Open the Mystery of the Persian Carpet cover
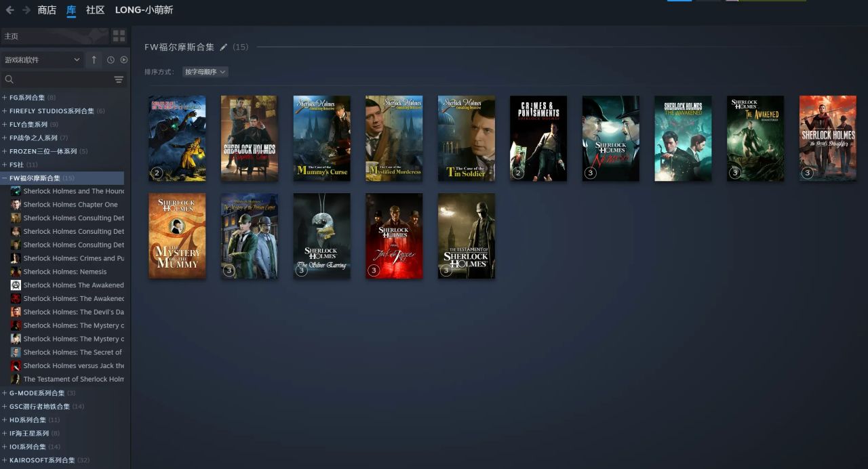The width and height of the screenshot is (868, 469). click(249, 236)
